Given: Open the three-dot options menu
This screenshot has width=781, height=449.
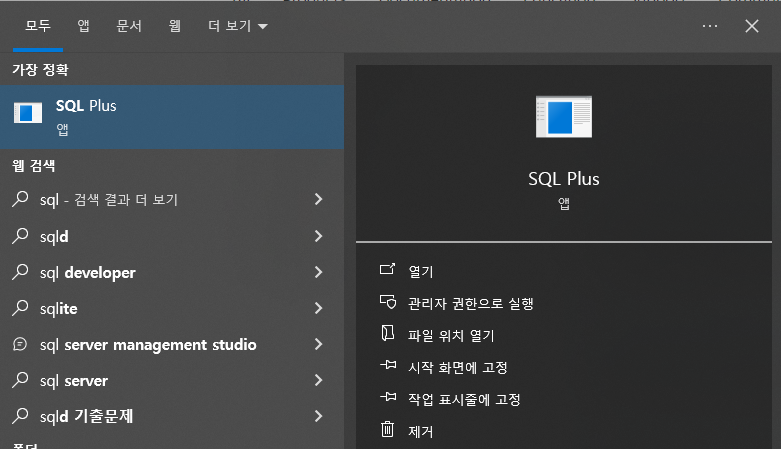Looking at the screenshot, I should (709, 26).
